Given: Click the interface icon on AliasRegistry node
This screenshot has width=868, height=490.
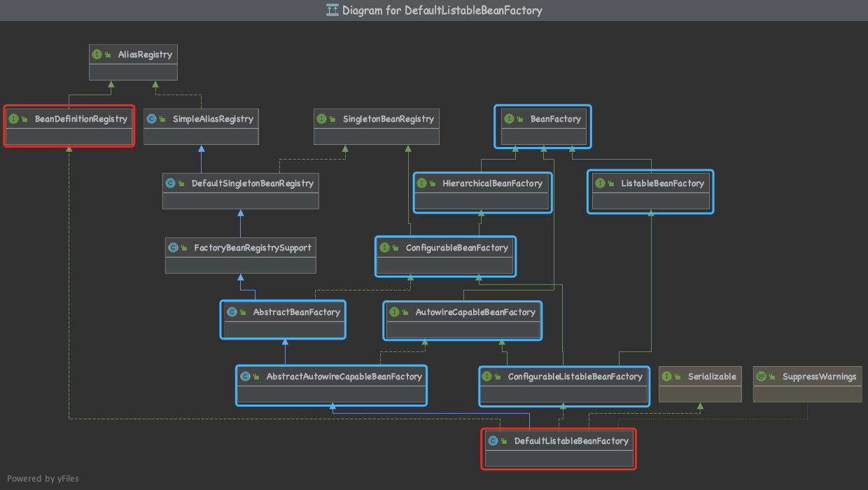Looking at the screenshot, I should pos(97,54).
